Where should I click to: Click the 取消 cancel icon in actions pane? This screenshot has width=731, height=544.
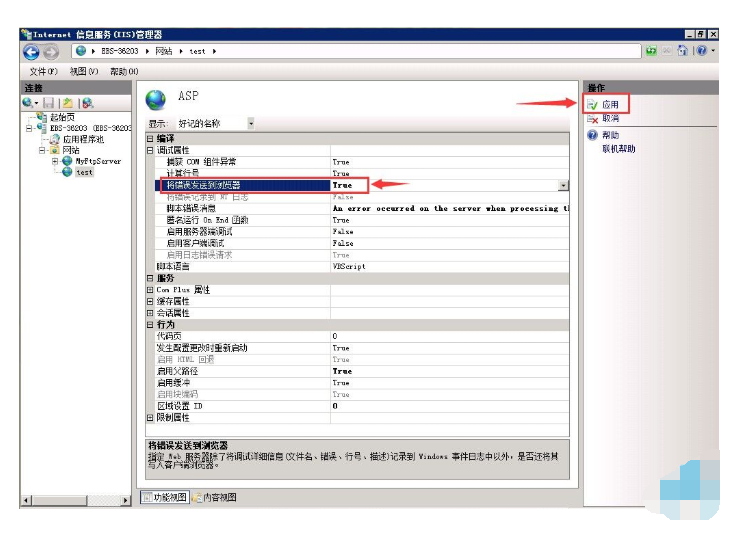coord(592,119)
